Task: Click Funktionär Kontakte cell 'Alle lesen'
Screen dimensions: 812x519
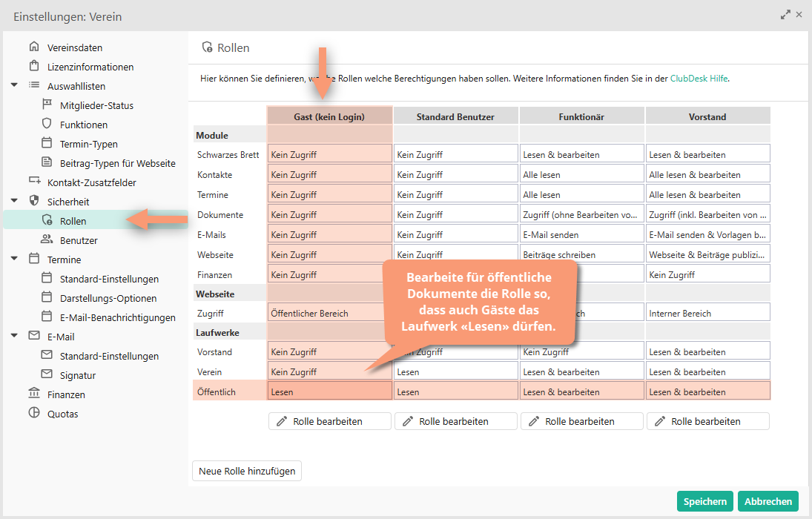Action: click(582, 174)
